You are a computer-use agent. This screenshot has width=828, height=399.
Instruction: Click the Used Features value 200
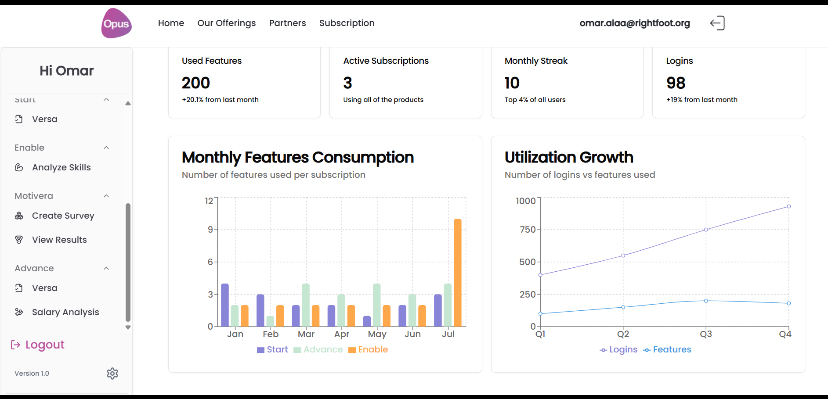(196, 83)
